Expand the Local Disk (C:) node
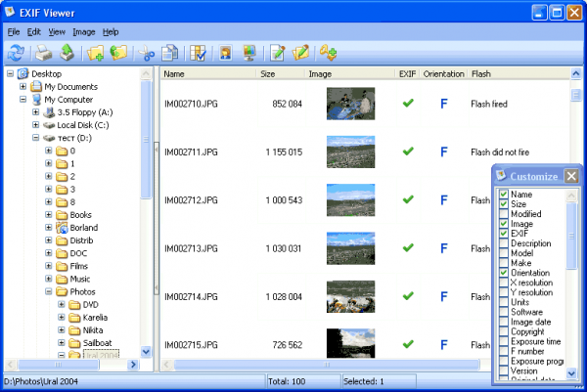Screen dimensions: 587x392 (x=36, y=125)
